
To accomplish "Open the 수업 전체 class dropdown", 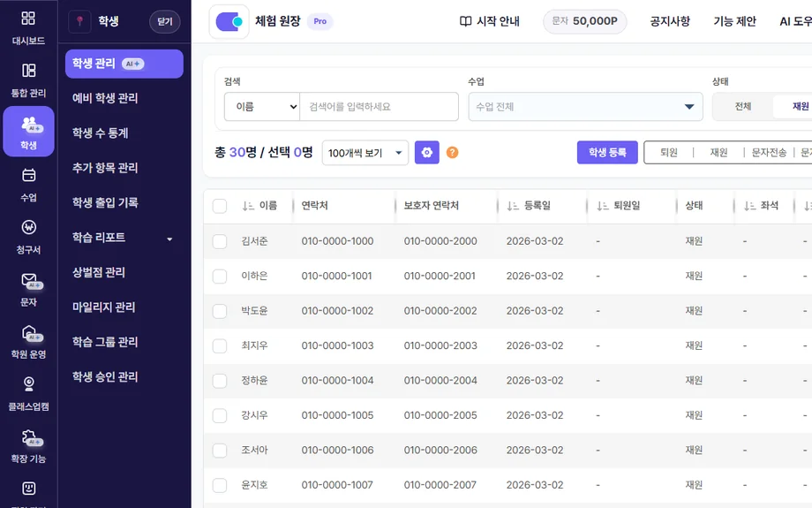I will tap(585, 106).
